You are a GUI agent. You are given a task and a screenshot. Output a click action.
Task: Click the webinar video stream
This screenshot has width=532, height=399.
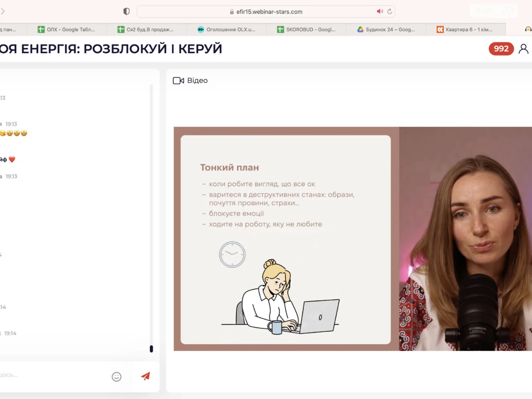tap(353, 239)
